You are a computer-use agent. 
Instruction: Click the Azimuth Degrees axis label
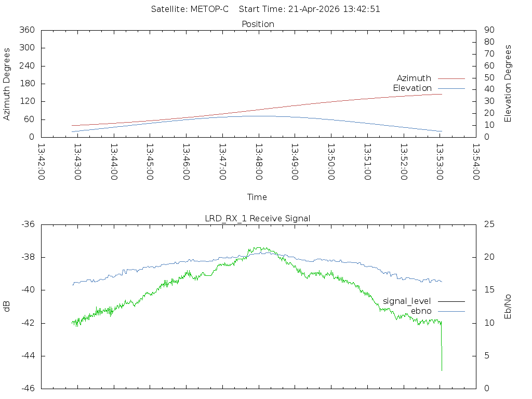pyautogui.click(x=6, y=84)
